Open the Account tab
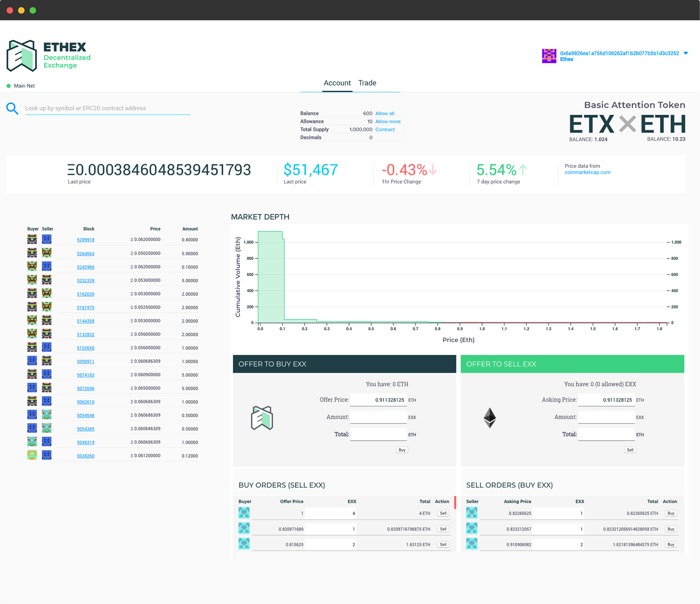700x604 pixels. (337, 83)
